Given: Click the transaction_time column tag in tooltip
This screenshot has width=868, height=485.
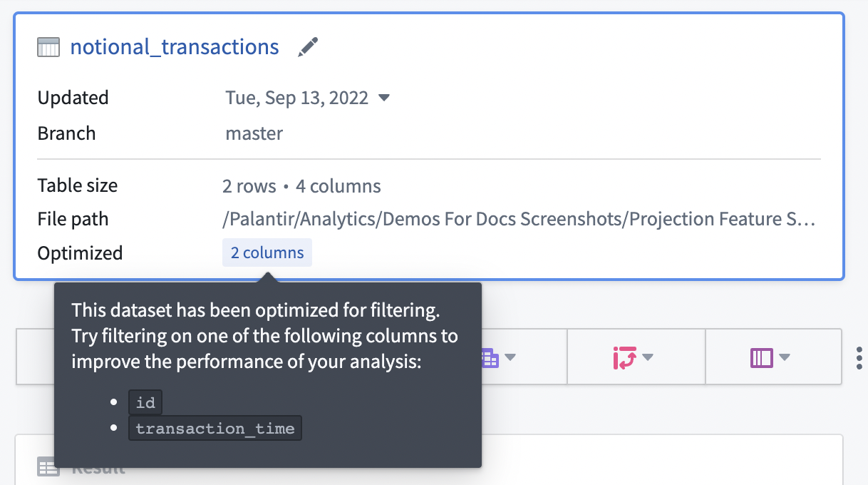Looking at the screenshot, I should pos(215,428).
